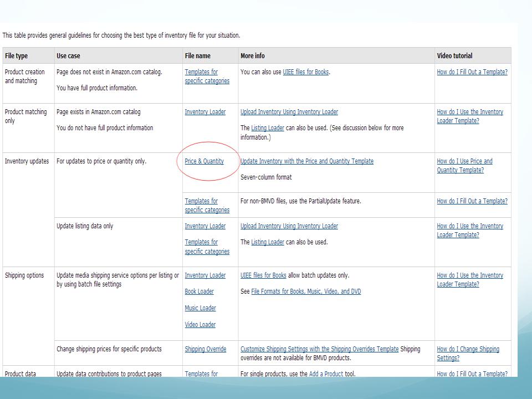Click 'Page exists in Amazon.com catalog' text

coord(99,112)
